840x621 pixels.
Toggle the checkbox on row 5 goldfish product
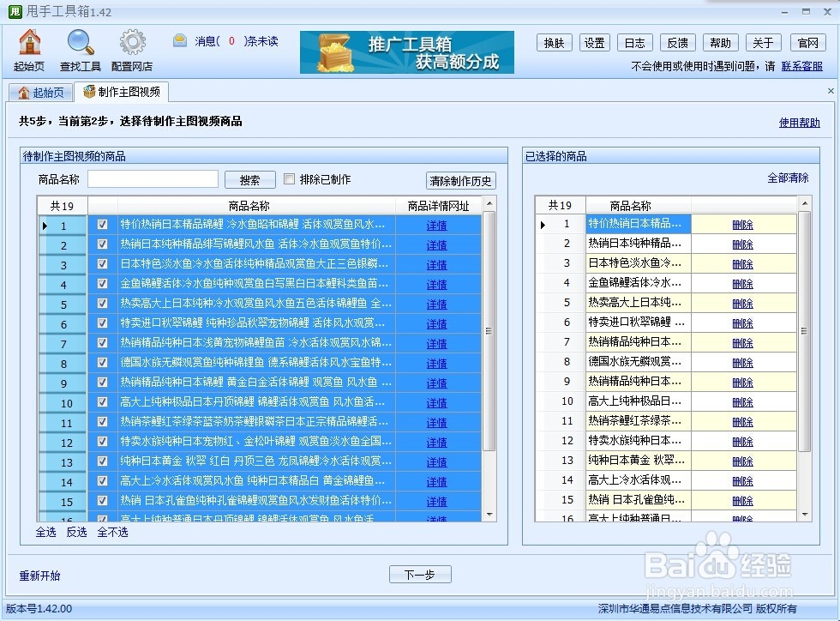tap(102, 303)
